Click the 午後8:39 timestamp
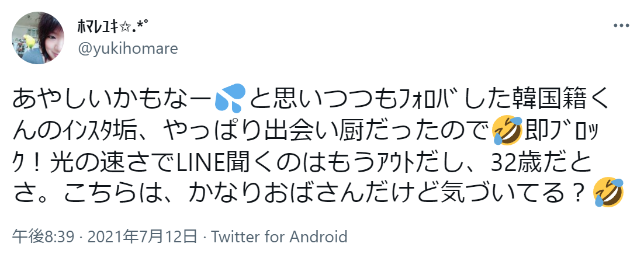 36,237
